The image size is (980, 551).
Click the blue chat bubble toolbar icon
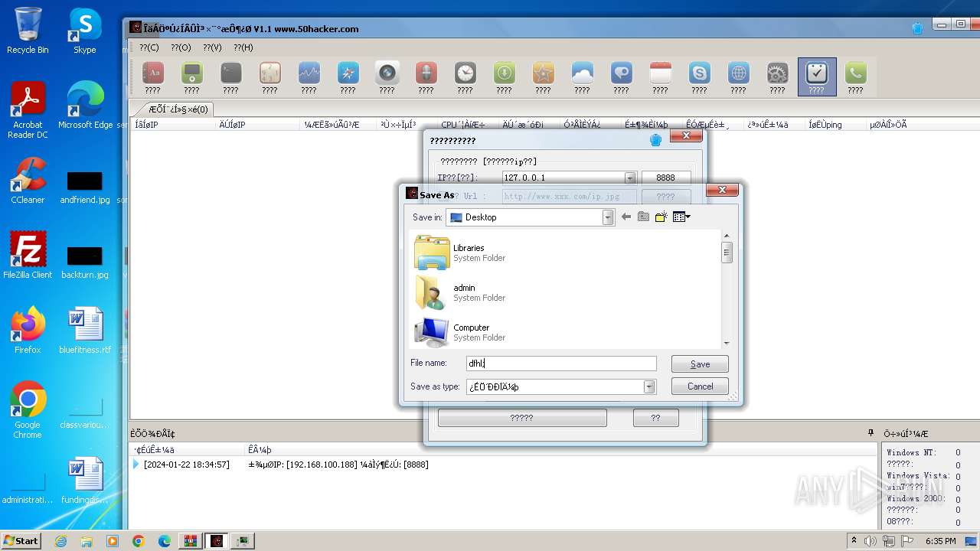[x=621, y=73]
